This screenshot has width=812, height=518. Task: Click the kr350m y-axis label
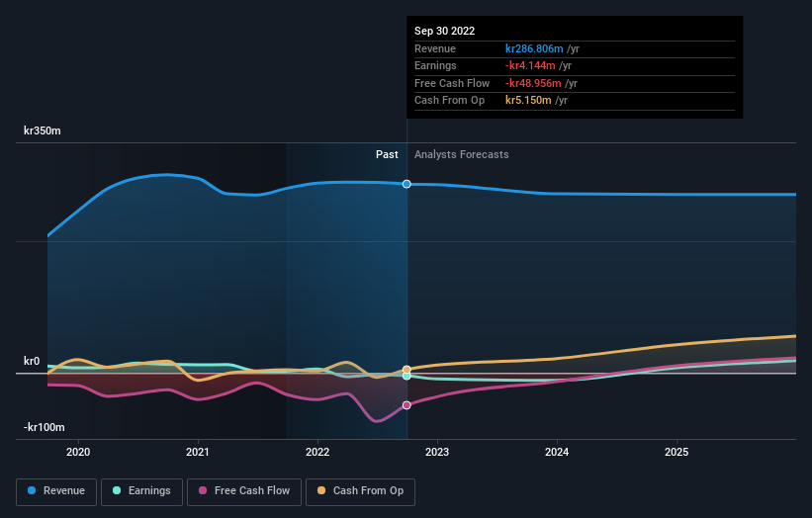coord(43,130)
